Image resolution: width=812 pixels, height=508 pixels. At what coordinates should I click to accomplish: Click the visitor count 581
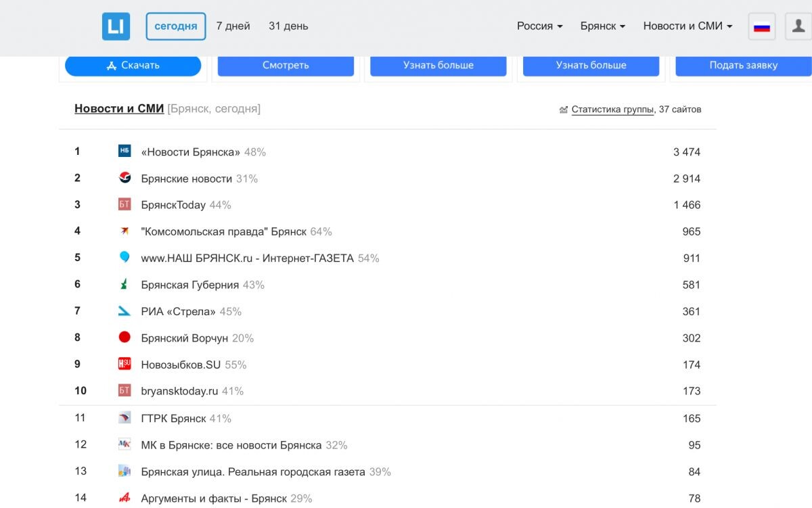point(692,285)
